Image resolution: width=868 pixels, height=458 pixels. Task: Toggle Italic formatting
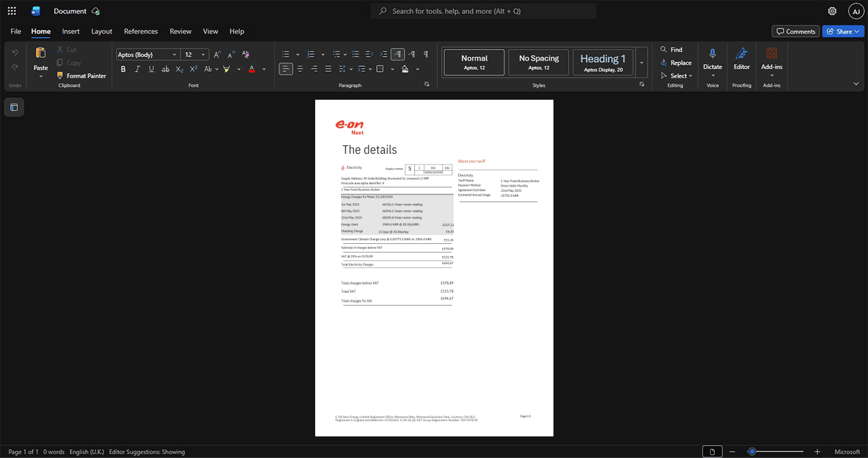tap(137, 69)
